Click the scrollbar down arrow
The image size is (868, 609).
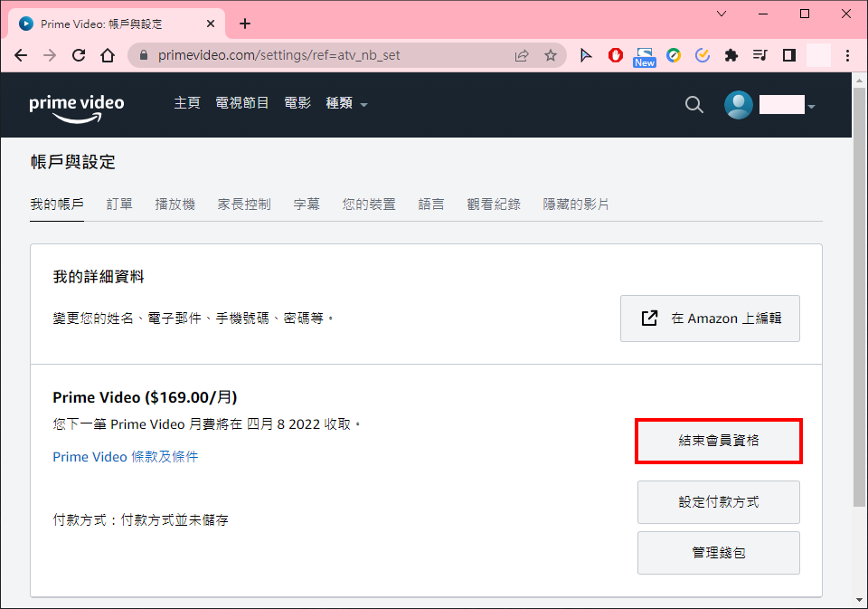[x=859, y=600]
